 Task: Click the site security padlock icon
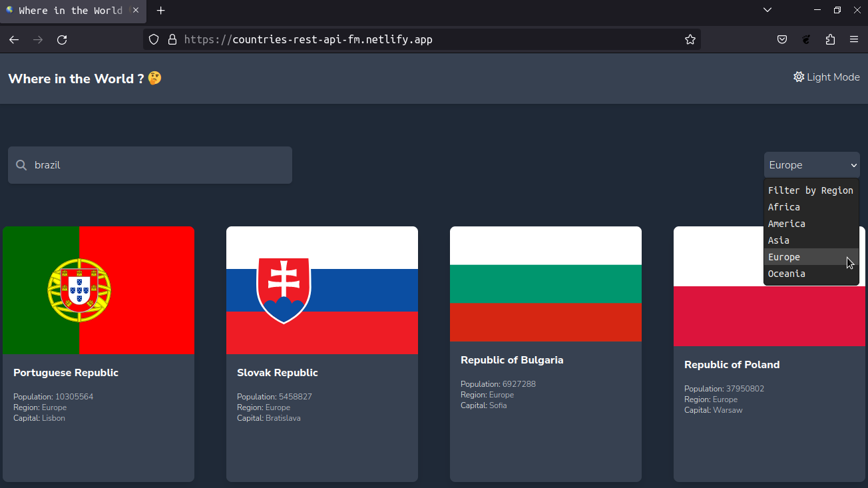click(172, 39)
